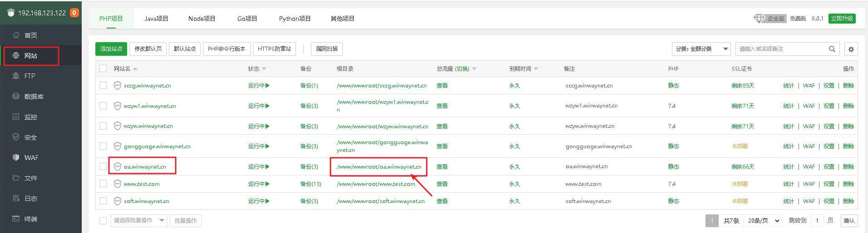Toggle the bottom batch select-all checkbox

pyautogui.click(x=103, y=220)
